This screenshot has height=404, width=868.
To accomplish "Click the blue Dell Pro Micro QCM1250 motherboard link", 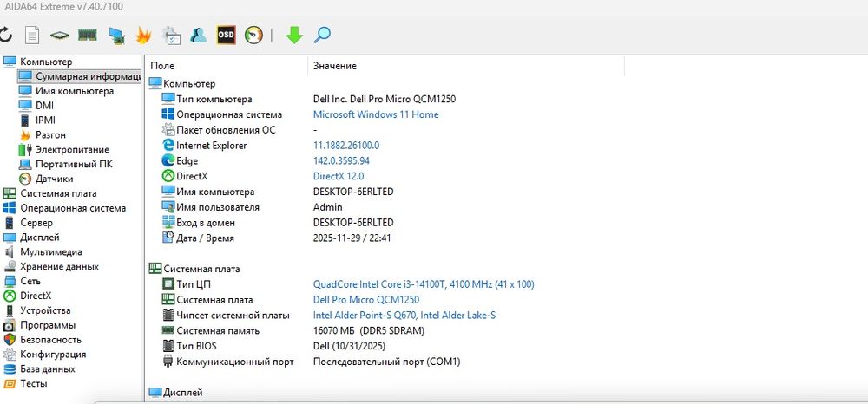I will point(366,300).
